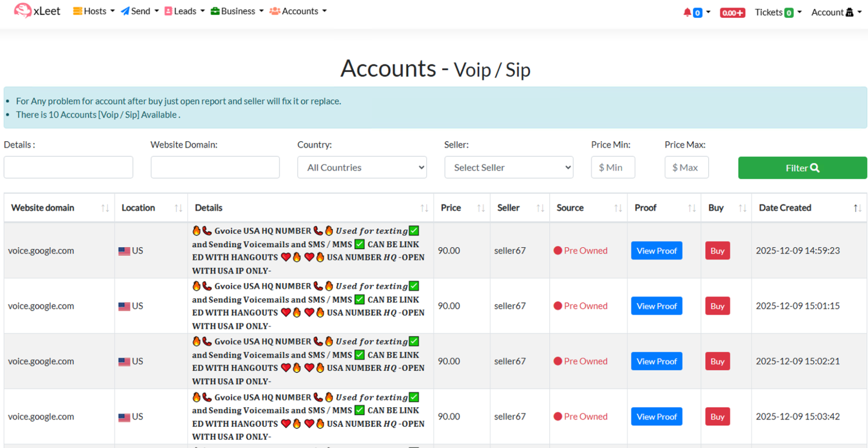Click the '10 Accounts [Voip / Sip] Available' notice

[x=98, y=115]
